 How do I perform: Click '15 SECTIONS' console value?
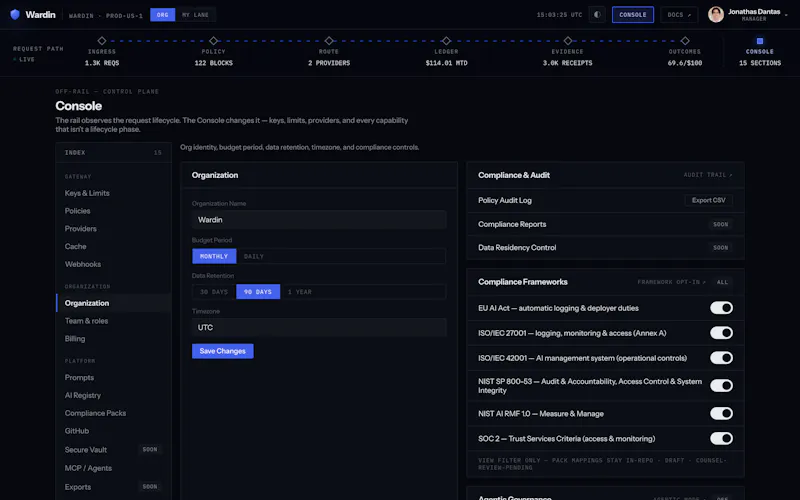760,63
